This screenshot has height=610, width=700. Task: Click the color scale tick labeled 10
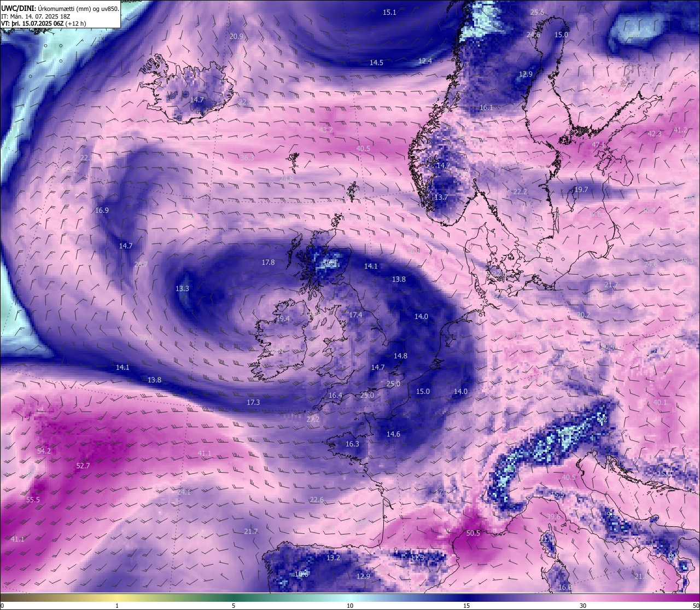coord(350,605)
